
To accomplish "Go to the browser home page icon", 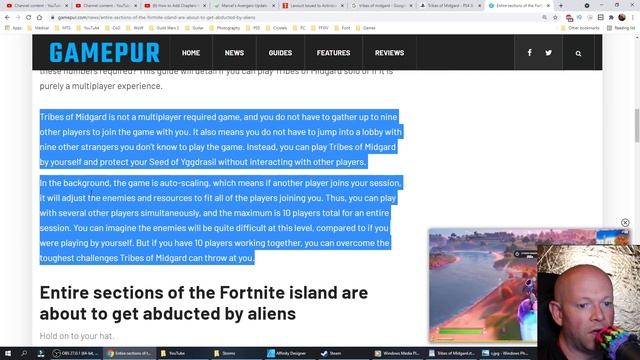I will pyautogui.click(x=39, y=18).
